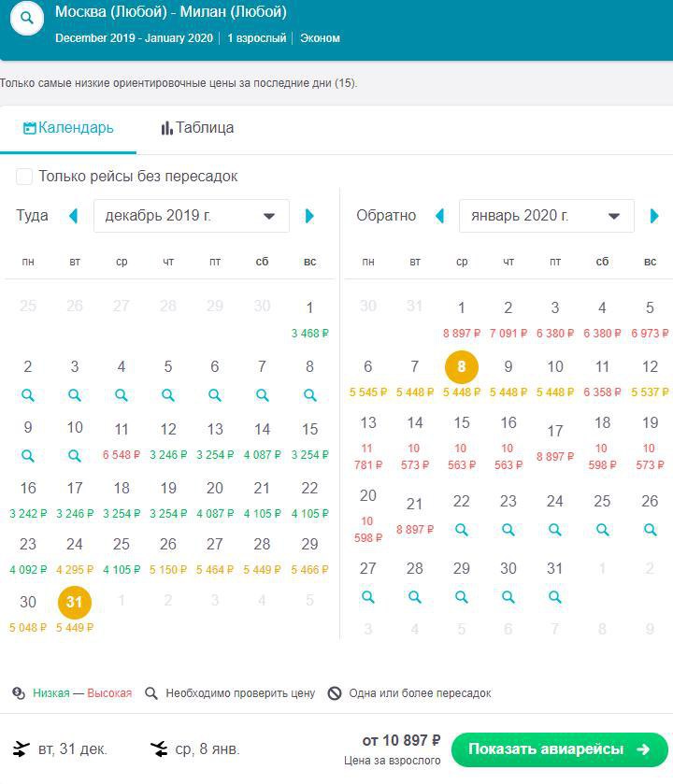Viewport: 673px width, 784px height.
Task: Check price for January 31
Action: tap(555, 596)
